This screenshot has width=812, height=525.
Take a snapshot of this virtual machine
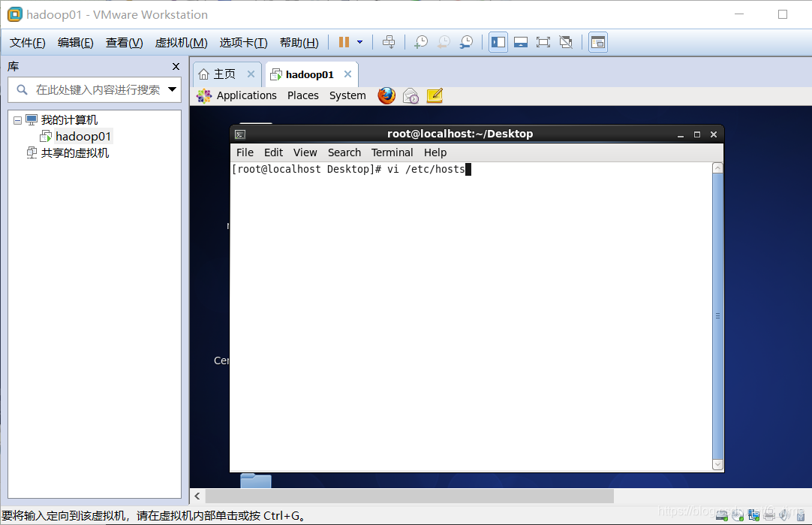point(421,42)
